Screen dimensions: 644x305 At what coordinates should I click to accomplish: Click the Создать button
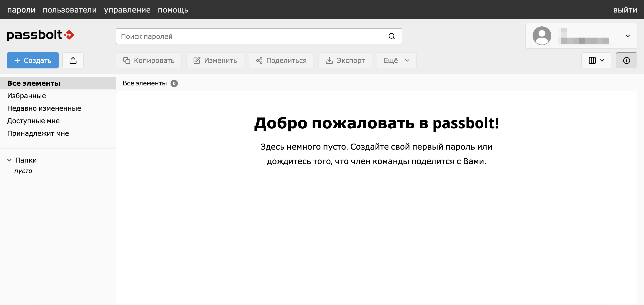point(33,60)
